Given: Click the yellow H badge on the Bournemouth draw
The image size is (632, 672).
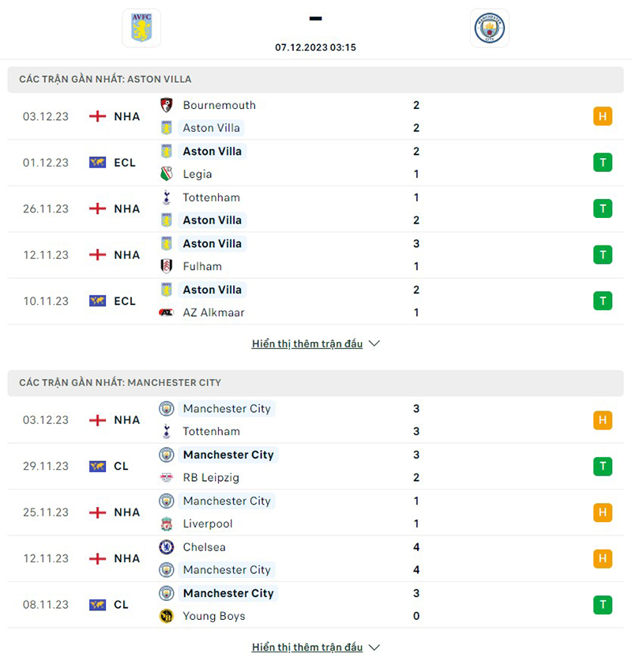Looking at the screenshot, I should (x=603, y=116).
